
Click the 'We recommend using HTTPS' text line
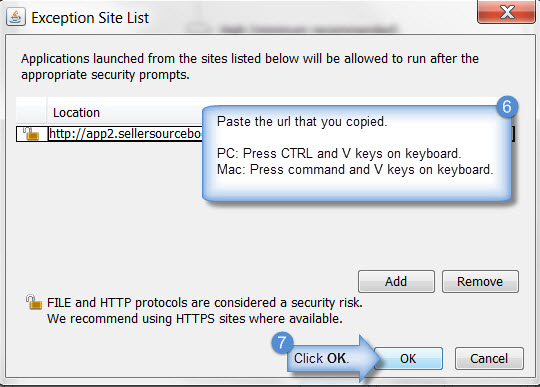(195, 318)
